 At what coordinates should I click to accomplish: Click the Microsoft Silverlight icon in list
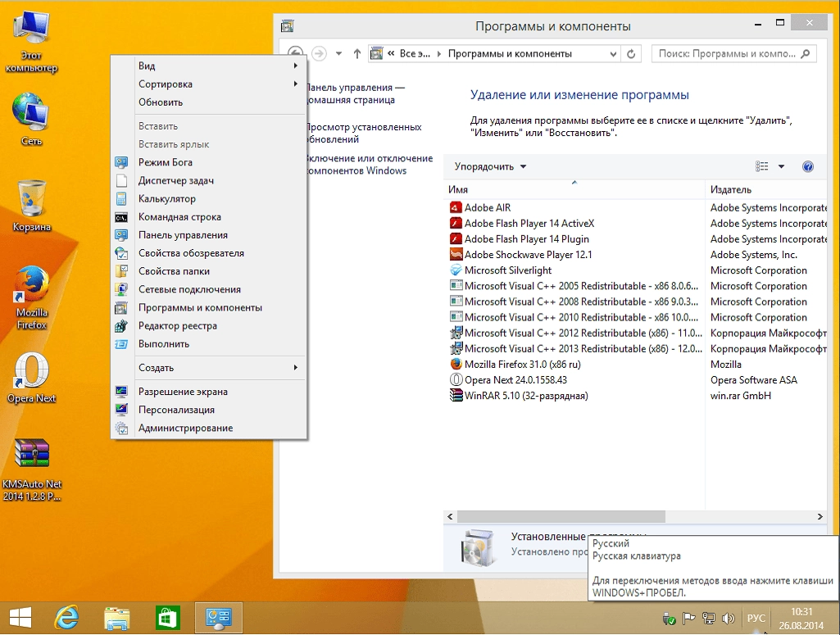coord(456,270)
